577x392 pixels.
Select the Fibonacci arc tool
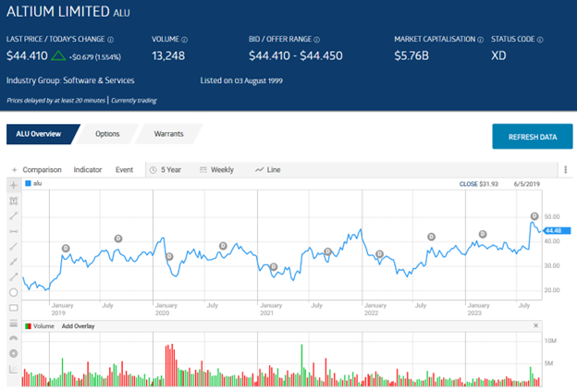tap(14, 338)
